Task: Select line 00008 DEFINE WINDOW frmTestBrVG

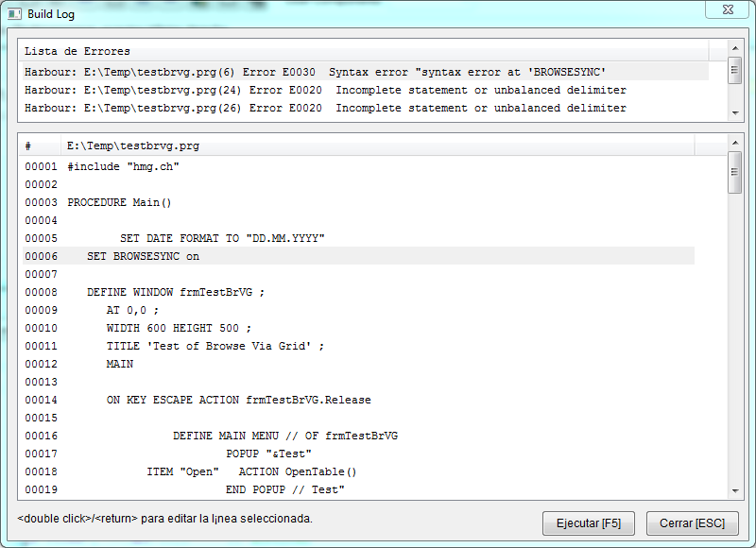Action: coord(175,292)
